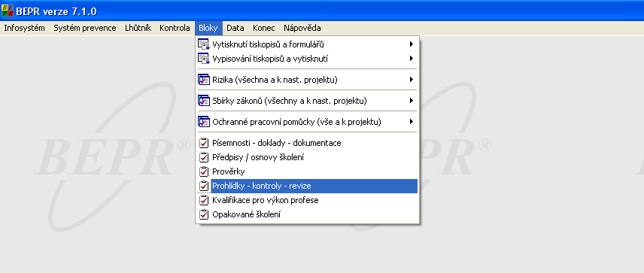Open Písemnosti - doklady - dokumentace
This screenshot has width=644, height=273.
pyautogui.click(x=307, y=143)
